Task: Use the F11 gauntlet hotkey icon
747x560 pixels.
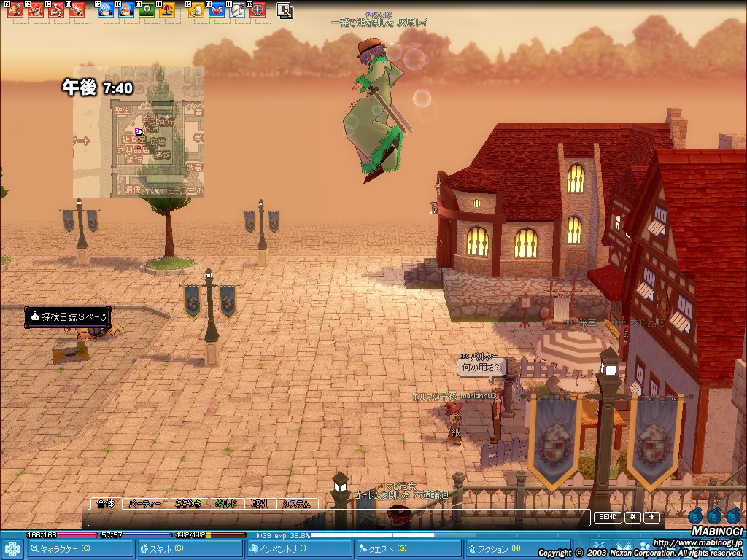Action: coord(237,10)
